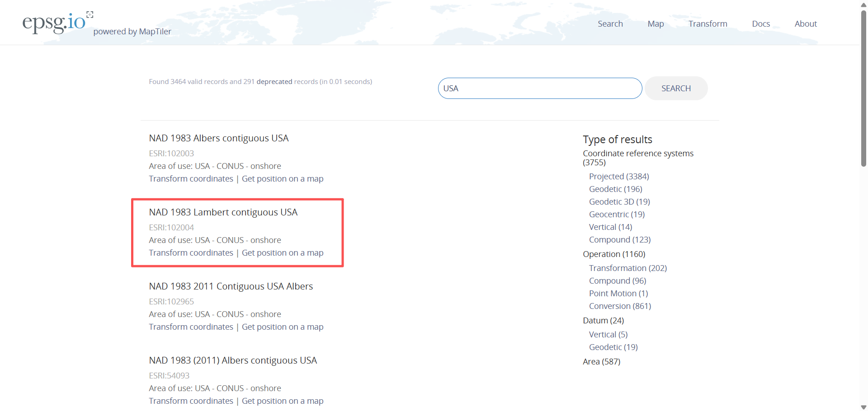The height and width of the screenshot is (411, 868).
Task: Open NAD 1983 Albers contiguous USA result
Action: tap(218, 138)
